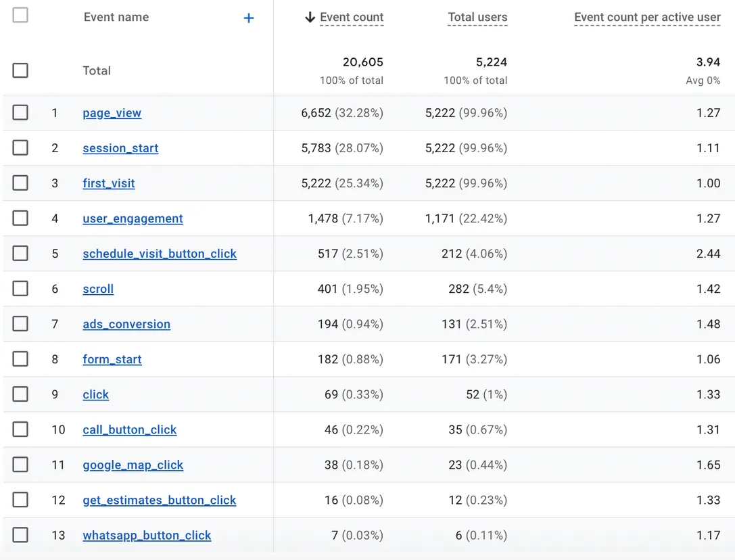Open the whatsapp_button_click event link

pyautogui.click(x=147, y=535)
